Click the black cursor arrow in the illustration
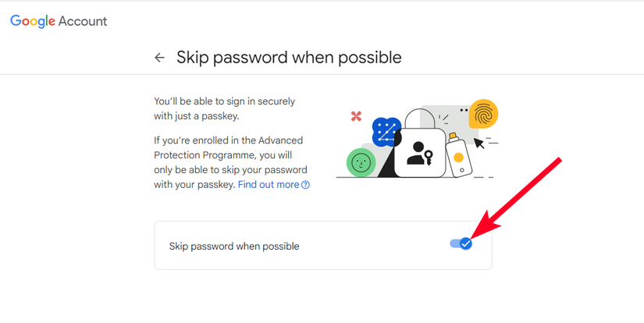 [x=479, y=143]
